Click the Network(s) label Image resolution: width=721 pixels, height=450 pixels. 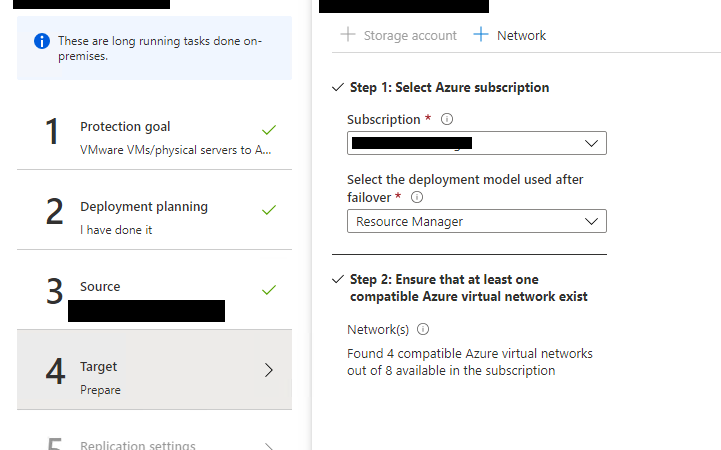coord(378,330)
